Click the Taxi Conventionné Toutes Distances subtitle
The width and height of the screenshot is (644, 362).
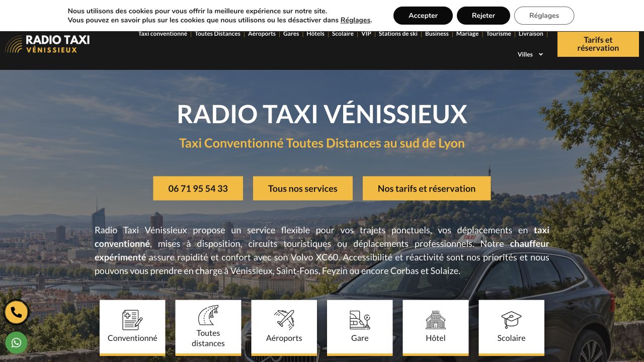(322, 143)
